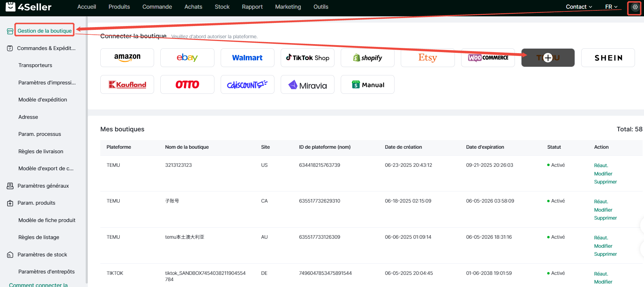Image resolution: width=644 pixels, height=287 pixels.
Task: Select Gestion de la boutique in sidebar
Action: [44, 31]
